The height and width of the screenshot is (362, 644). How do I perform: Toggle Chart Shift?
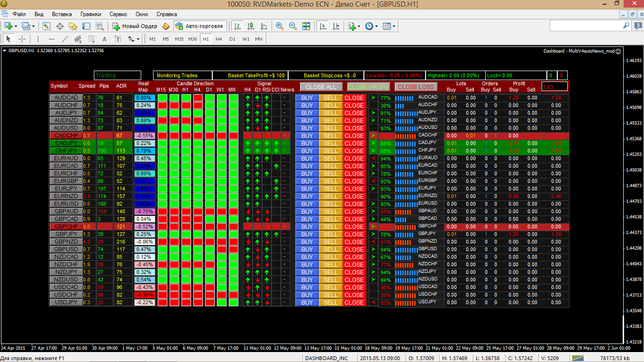coord(336,26)
